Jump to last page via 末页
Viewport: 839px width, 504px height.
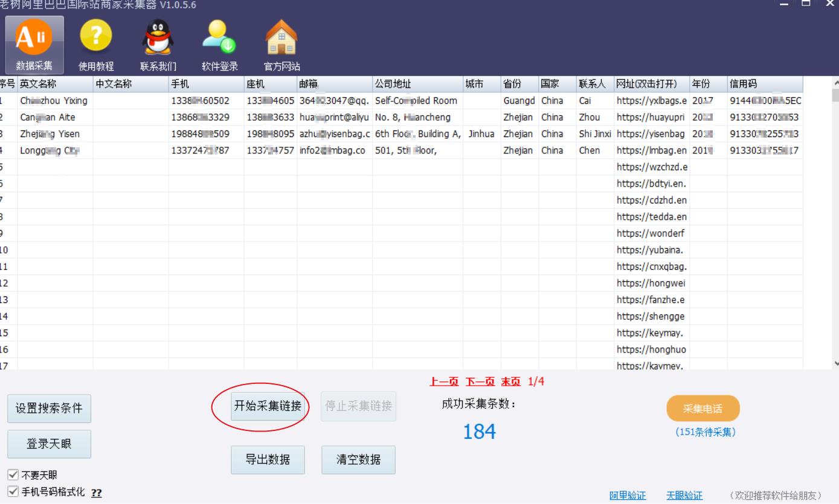(x=511, y=381)
